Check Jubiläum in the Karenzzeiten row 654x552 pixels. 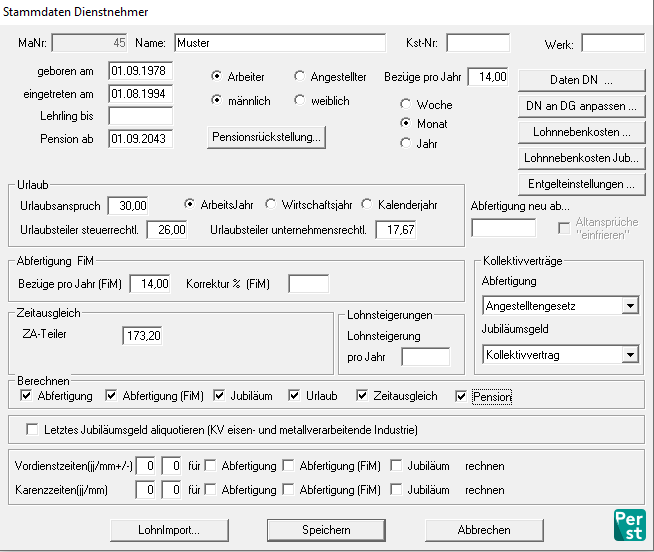click(396, 489)
